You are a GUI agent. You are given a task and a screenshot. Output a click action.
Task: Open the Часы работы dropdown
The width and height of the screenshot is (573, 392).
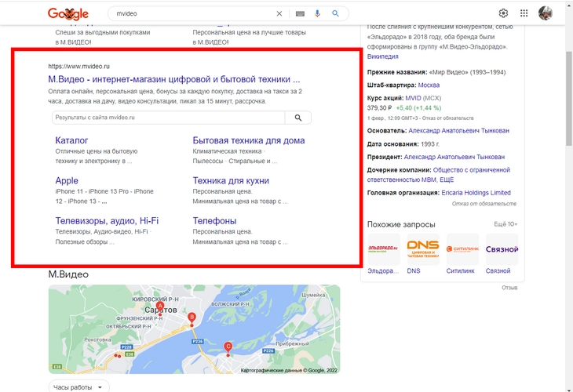pos(78,387)
